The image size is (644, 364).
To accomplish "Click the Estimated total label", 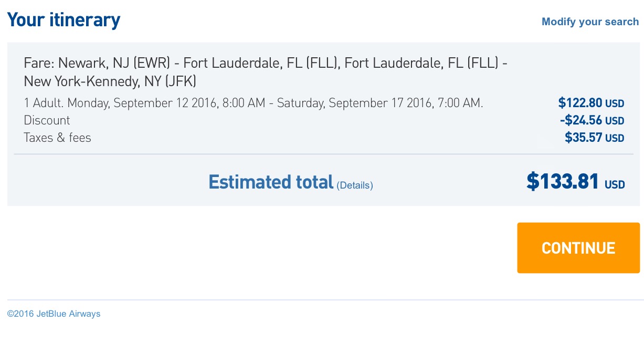I will coord(270,182).
